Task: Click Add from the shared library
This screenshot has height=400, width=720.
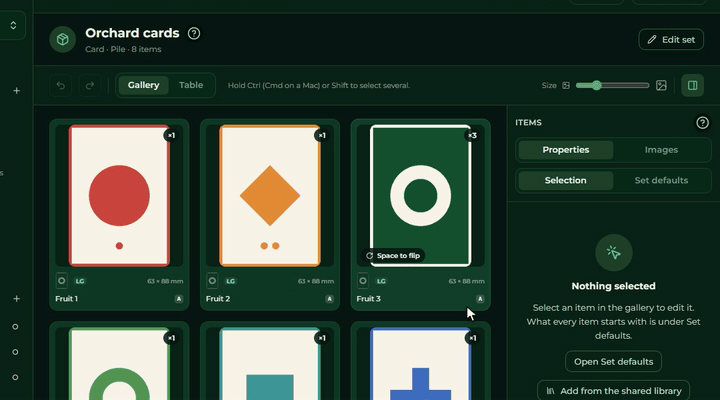Action: [613, 391]
